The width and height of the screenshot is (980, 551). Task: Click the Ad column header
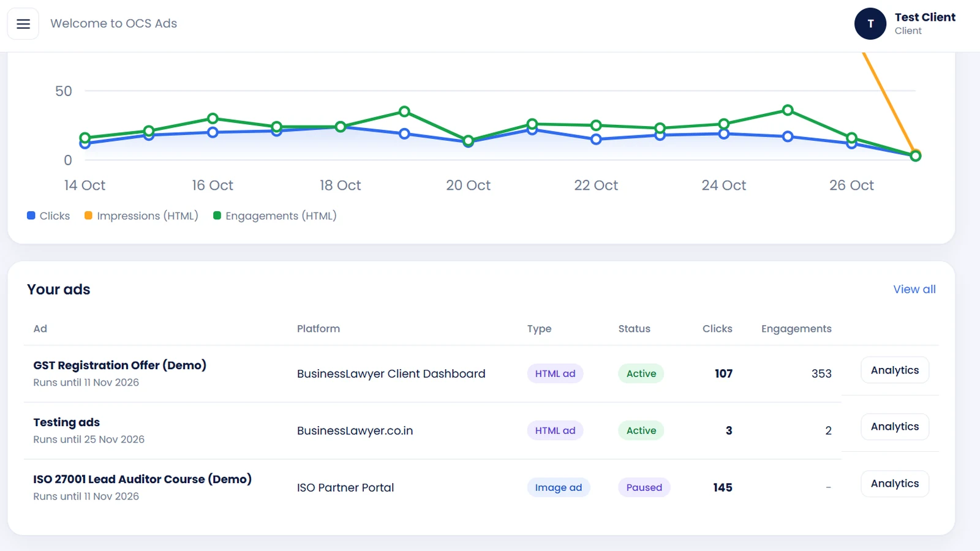[x=40, y=328]
